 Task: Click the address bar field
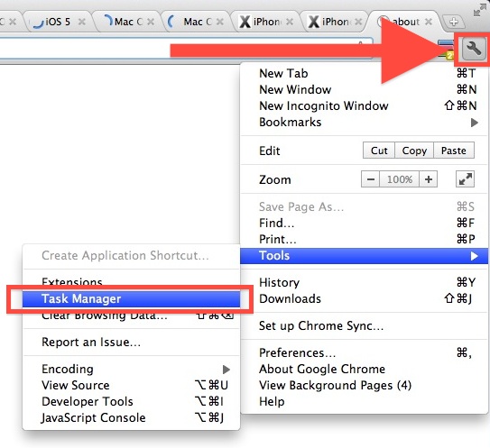pos(186,49)
